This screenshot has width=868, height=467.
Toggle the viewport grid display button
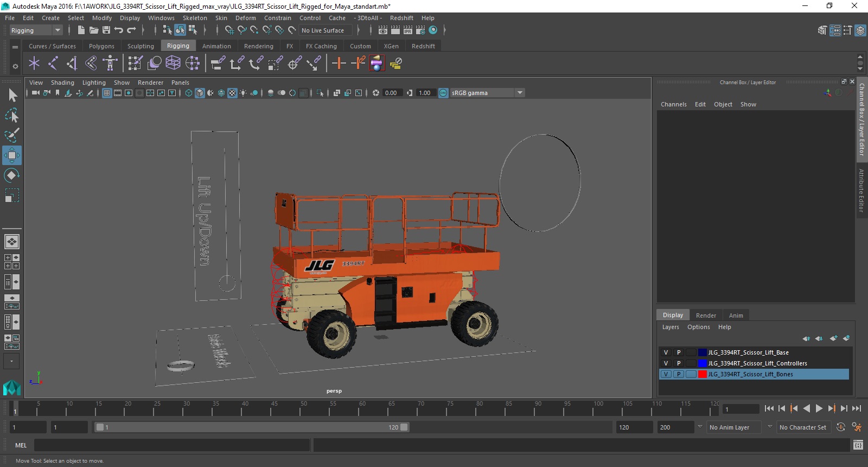coord(107,93)
